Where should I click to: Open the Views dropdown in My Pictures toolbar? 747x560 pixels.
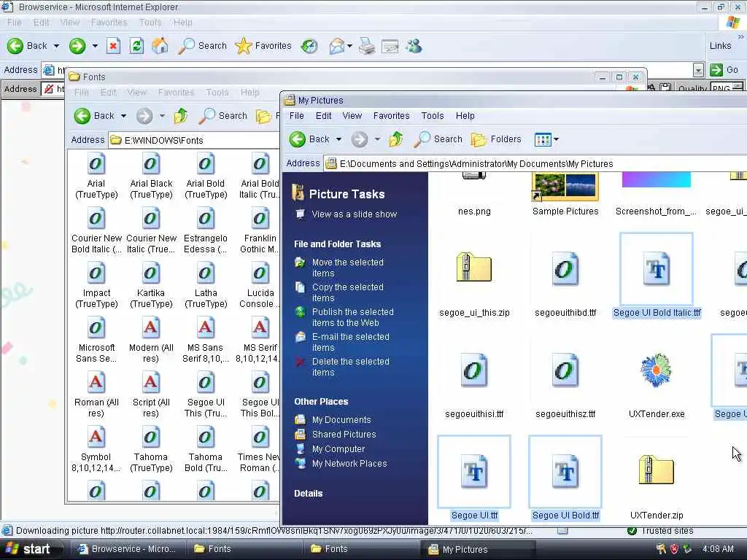(x=555, y=139)
